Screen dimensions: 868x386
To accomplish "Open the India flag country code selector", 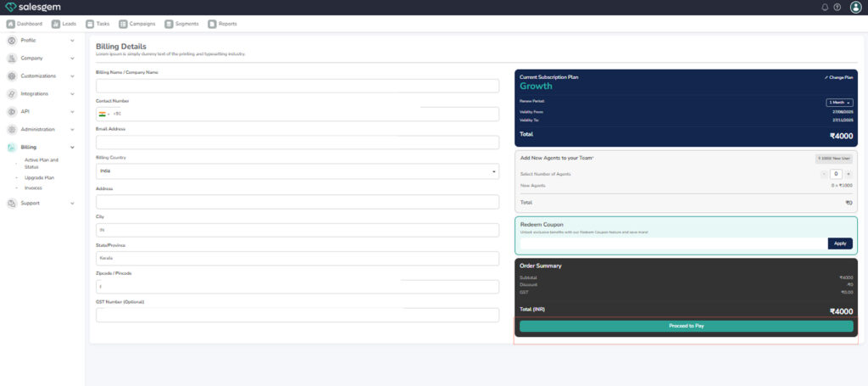I will pyautogui.click(x=103, y=114).
